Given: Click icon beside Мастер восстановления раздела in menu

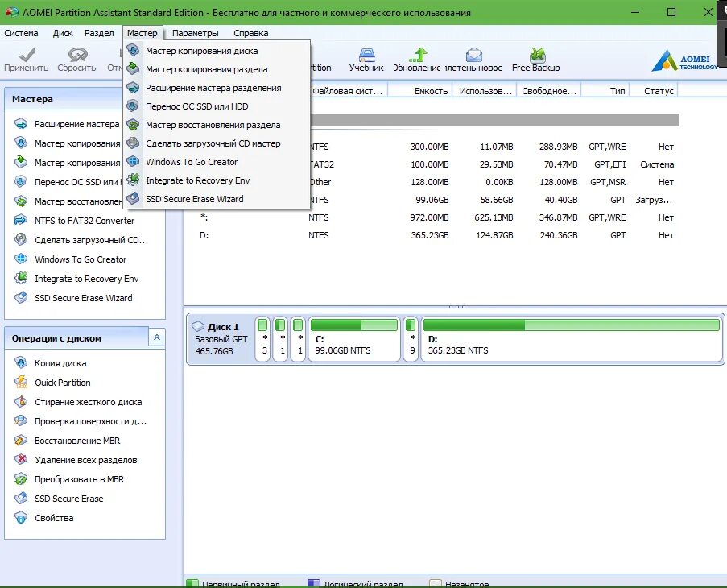Looking at the screenshot, I should [133, 124].
